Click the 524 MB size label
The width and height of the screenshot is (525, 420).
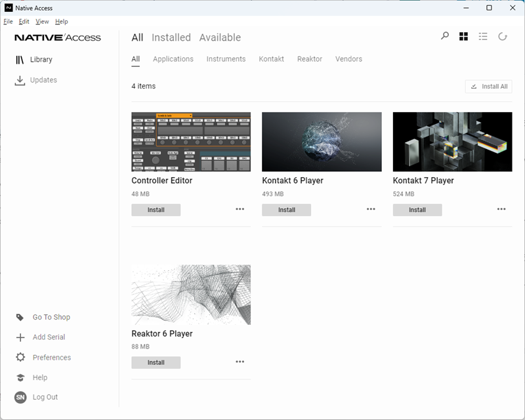[404, 194]
